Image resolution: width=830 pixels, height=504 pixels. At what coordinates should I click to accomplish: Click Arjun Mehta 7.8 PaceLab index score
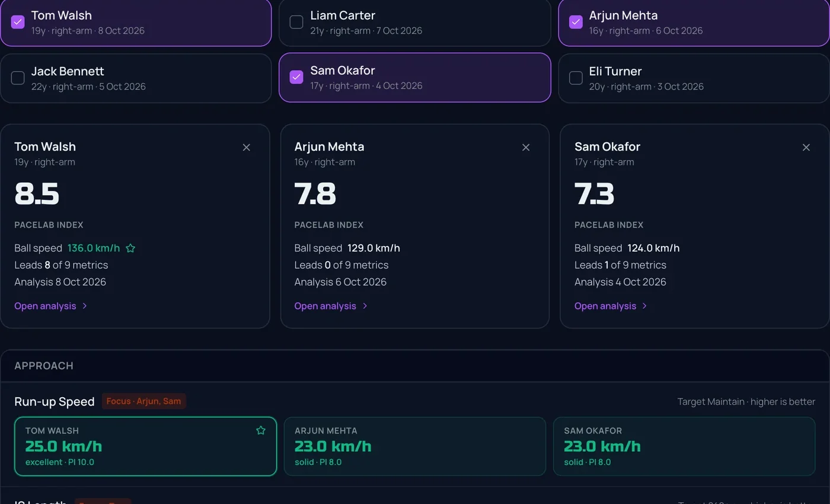pos(315,194)
